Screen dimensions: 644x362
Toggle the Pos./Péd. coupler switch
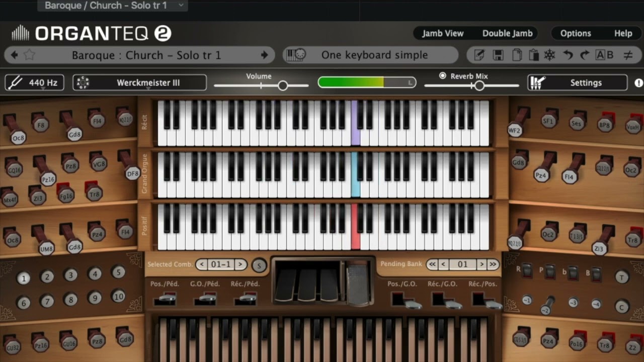click(165, 299)
